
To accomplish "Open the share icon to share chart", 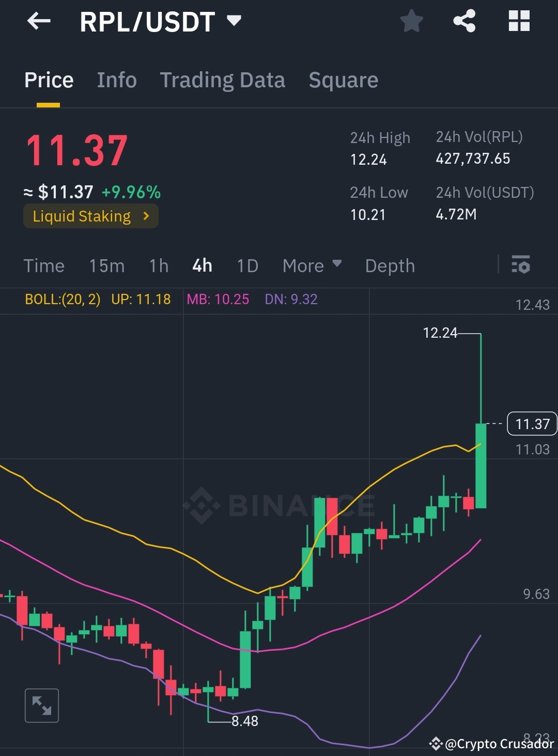I will point(464,21).
